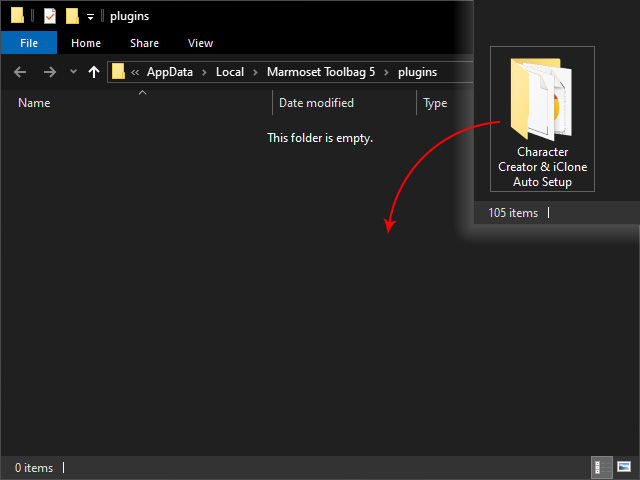This screenshot has height=480, width=640.
Task: Switch to the Home ribbon tab
Action: (86, 43)
